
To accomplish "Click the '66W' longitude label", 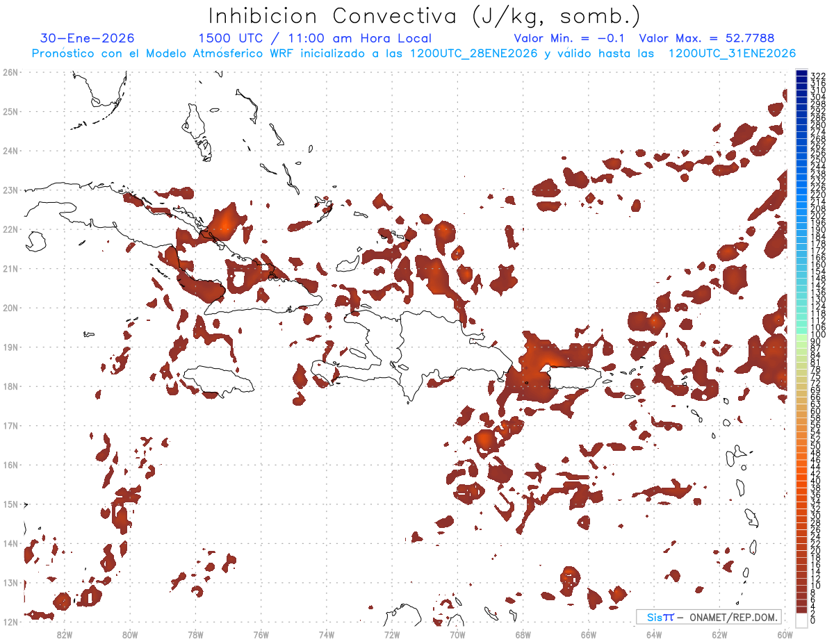I will [589, 634].
